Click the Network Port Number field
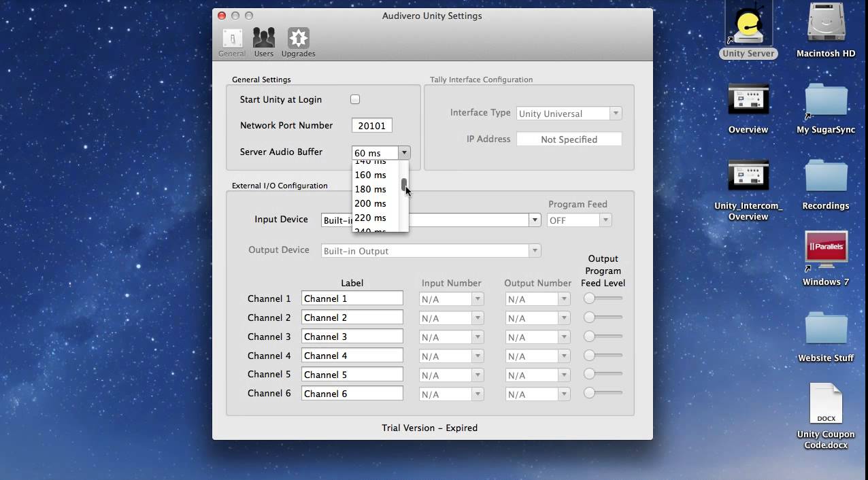The width and height of the screenshot is (868, 480). [371, 126]
